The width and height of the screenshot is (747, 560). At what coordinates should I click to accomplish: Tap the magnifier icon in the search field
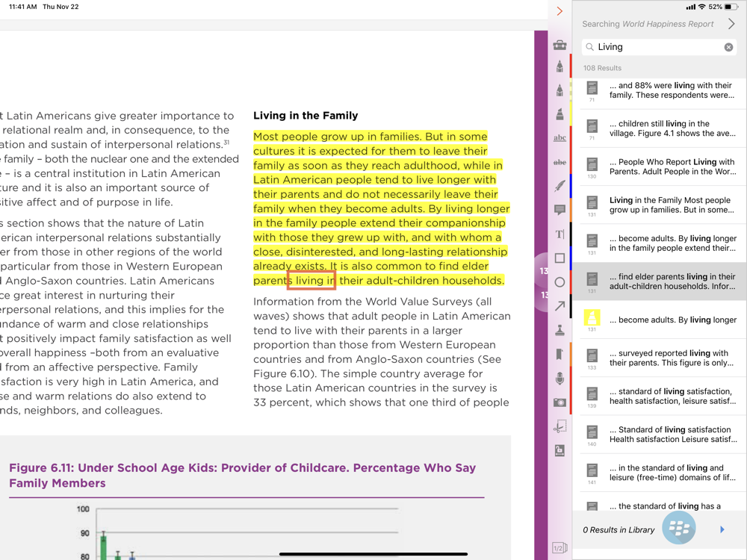[590, 46]
